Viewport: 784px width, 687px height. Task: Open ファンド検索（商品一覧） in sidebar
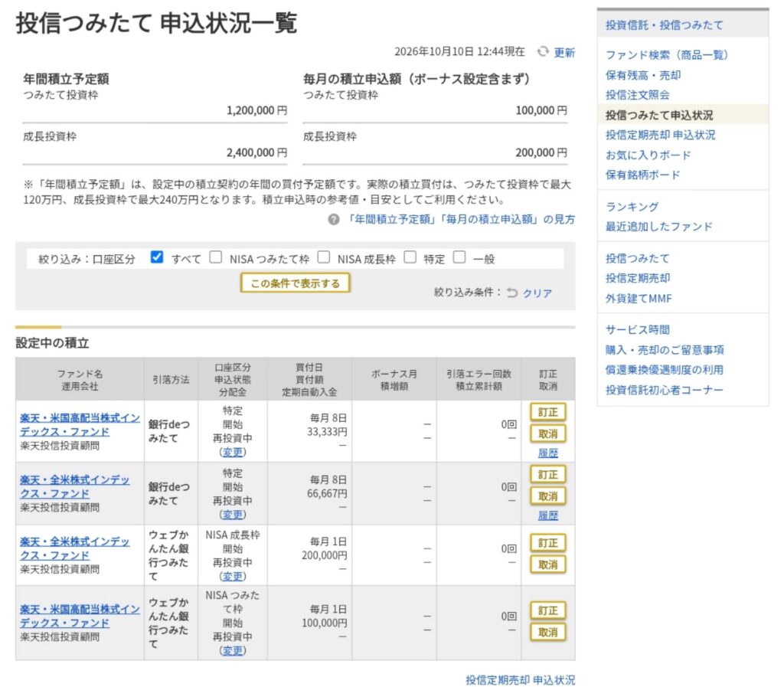pyautogui.click(x=667, y=55)
